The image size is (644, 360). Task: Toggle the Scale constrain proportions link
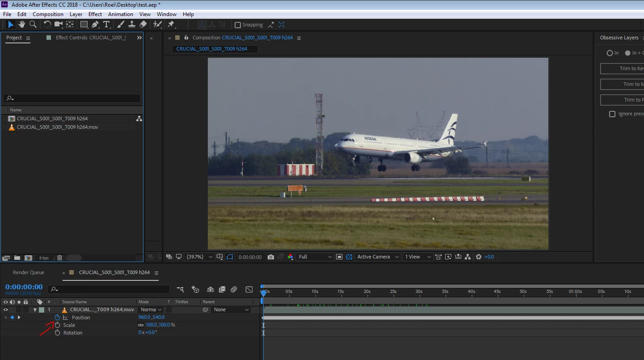(x=141, y=325)
